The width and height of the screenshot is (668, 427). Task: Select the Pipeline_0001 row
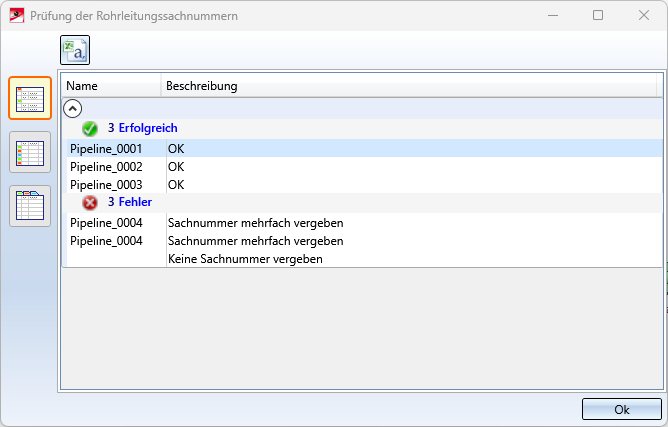click(364, 149)
